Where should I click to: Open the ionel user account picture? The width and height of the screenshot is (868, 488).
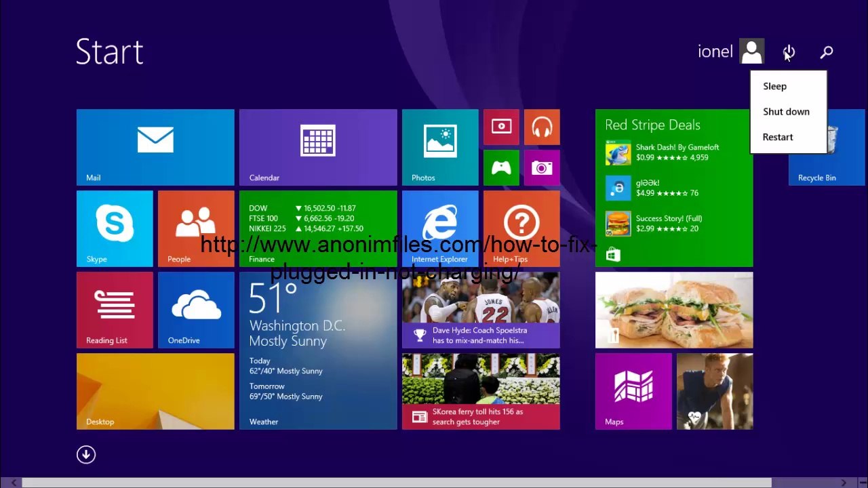[751, 52]
